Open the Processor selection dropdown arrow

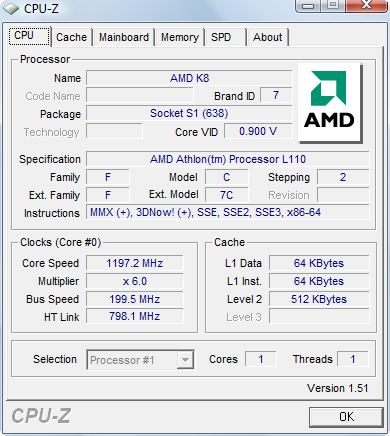coord(185,360)
